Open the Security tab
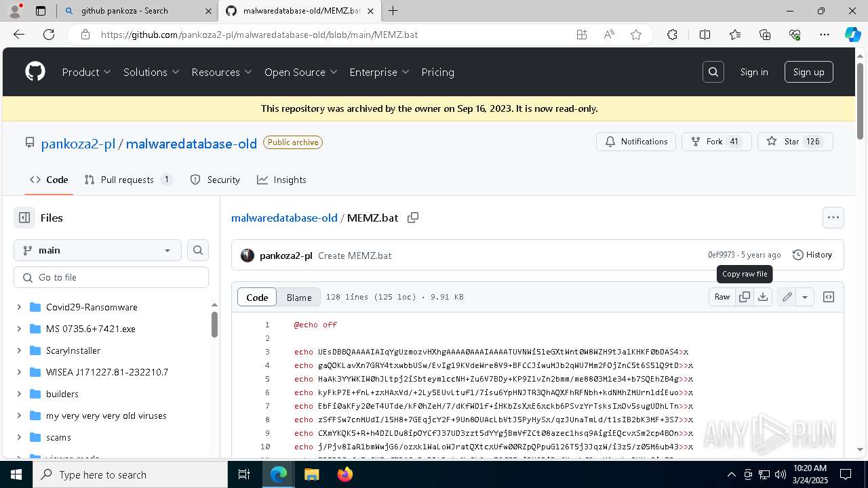Screen dimensions: 868x488 (x=215, y=180)
